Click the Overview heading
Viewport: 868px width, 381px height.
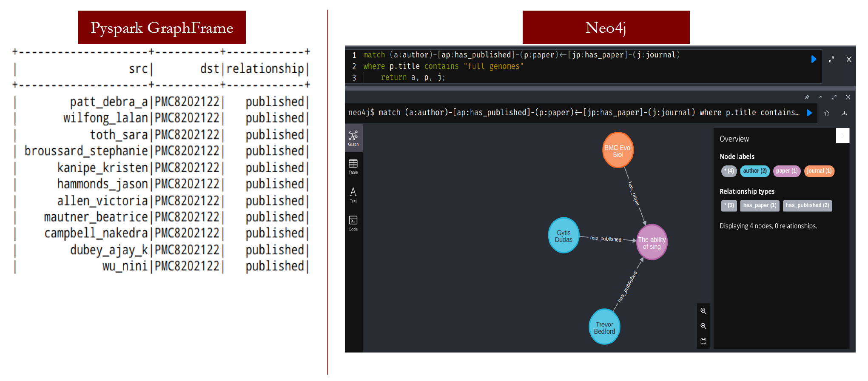[734, 139]
